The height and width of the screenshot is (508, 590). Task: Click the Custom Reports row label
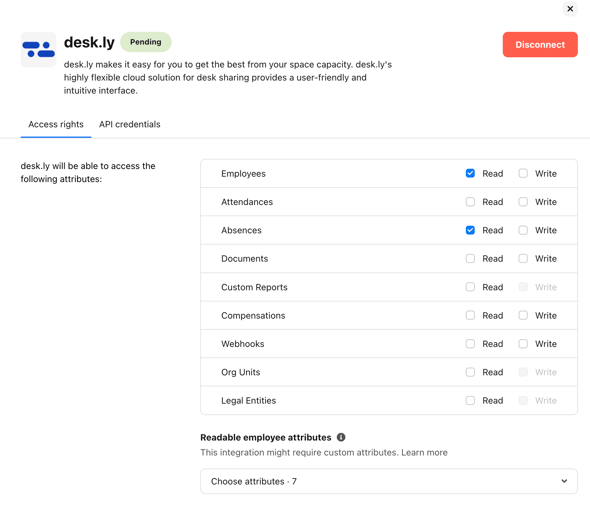click(x=254, y=287)
